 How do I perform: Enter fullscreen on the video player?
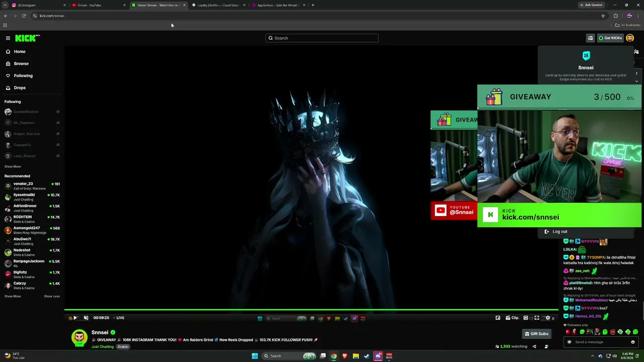tap(537, 318)
